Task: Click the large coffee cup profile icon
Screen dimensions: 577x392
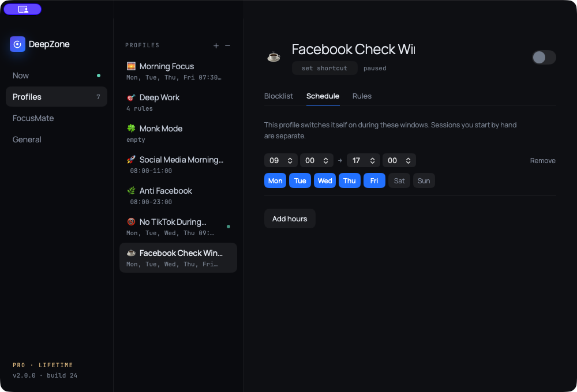Action: 273,57
